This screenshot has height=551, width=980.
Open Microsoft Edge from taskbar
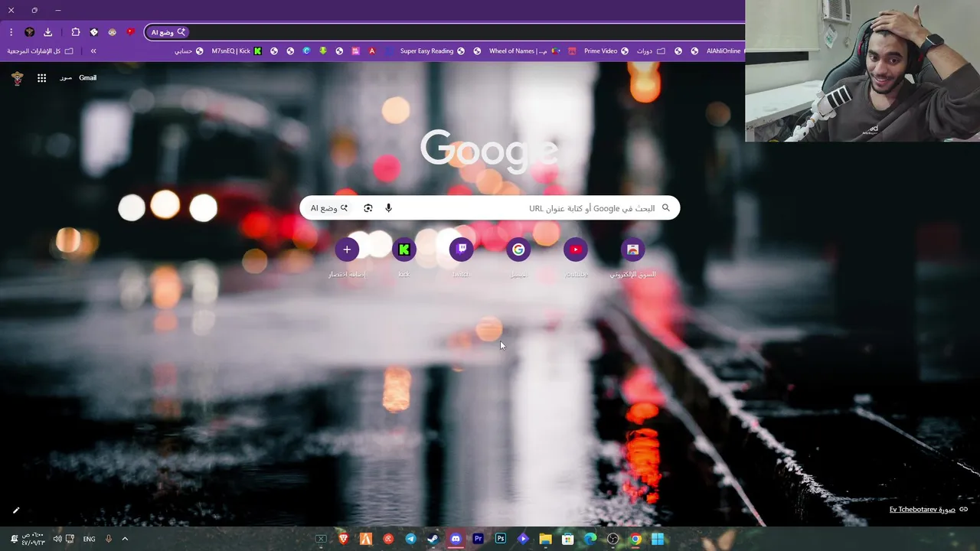[x=590, y=539]
